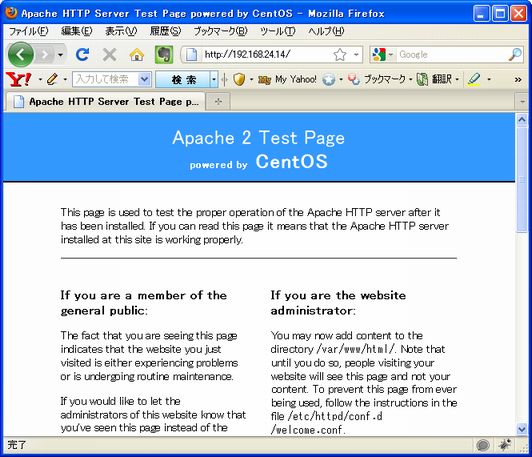This screenshot has height=457, width=532.
Task: Open the Google search engine selector
Action: (382, 54)
